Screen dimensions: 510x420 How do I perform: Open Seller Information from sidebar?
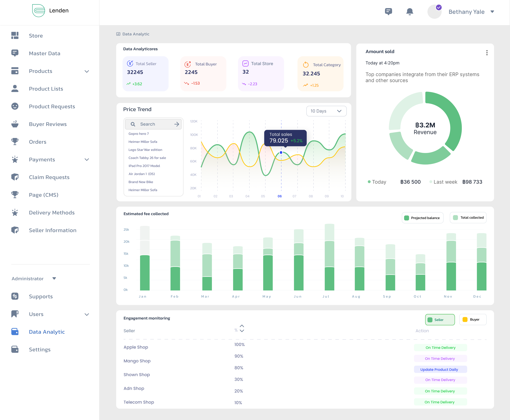pyautogui.click(x=53, y=230)
